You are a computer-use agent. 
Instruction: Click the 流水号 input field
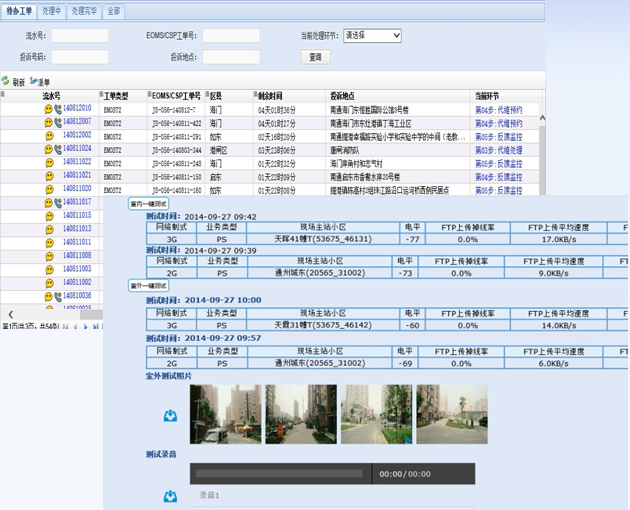point(80,36)
